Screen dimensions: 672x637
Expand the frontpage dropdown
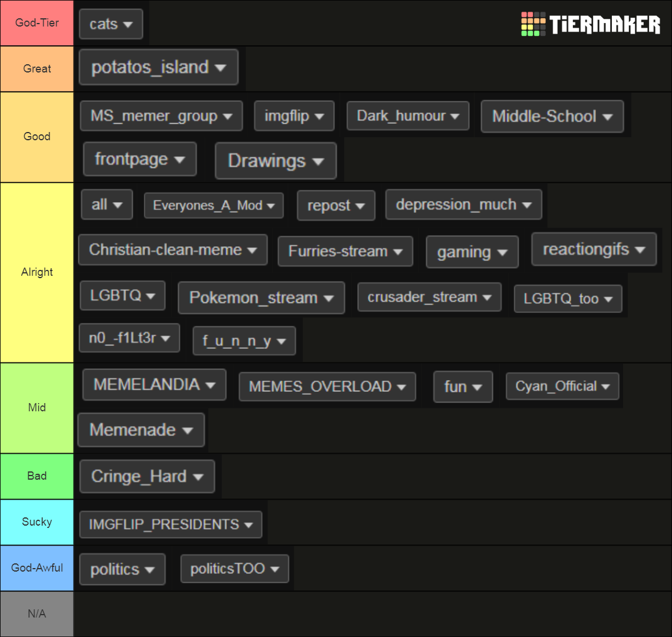point(140,159)
